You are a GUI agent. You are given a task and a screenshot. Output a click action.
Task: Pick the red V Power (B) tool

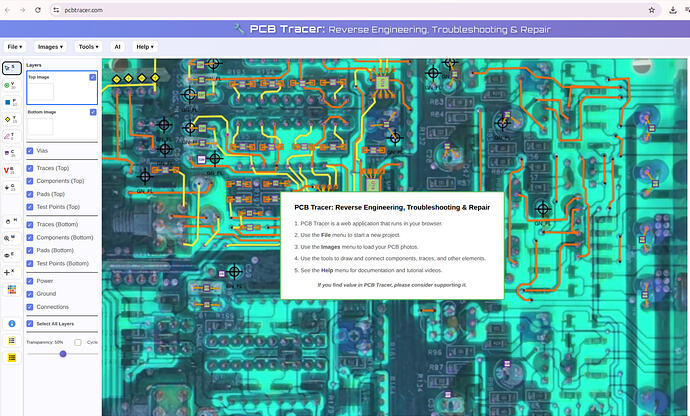(11, 170)
